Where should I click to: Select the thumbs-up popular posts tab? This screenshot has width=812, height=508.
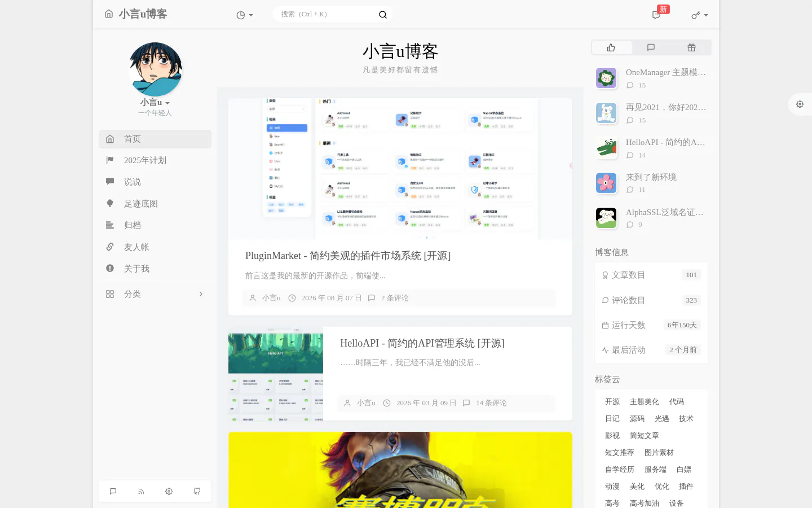point(611,47)
